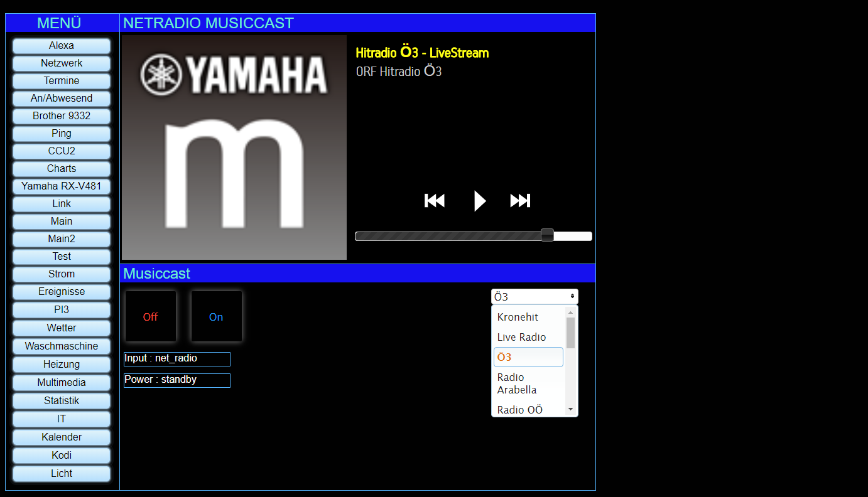Open the IT menu entry
Screen dimensions: 868x497
click(62, 419)
